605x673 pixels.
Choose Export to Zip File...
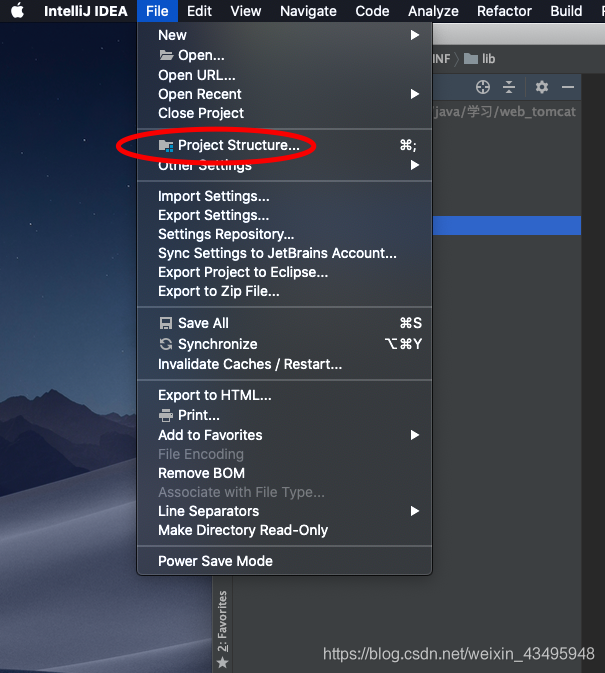click(284, 291)
